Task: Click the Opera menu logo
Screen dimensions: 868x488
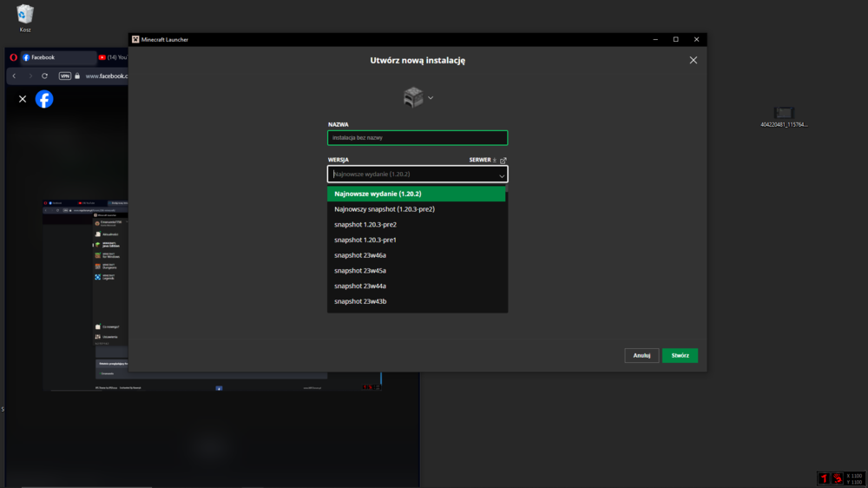Action: click(13, 57)
